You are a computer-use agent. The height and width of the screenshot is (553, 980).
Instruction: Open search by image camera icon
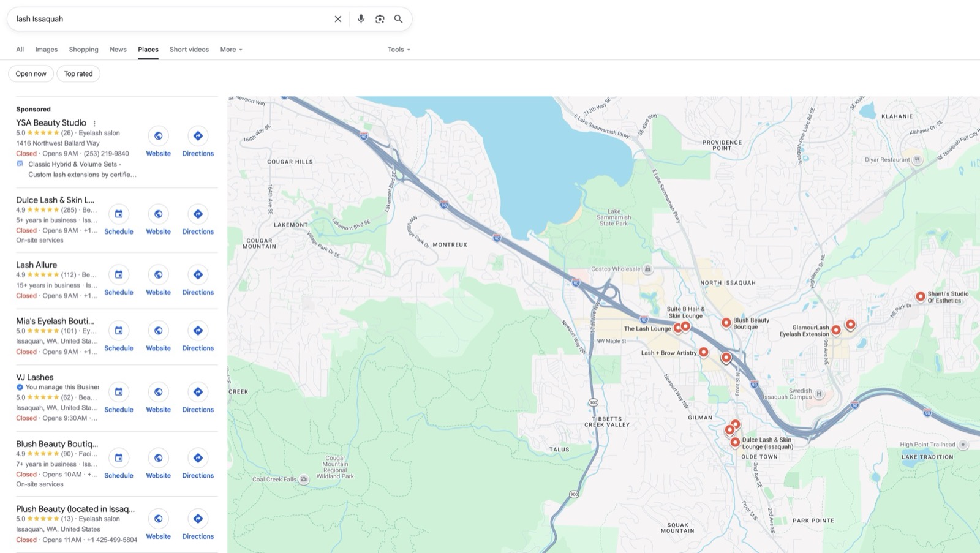380,19
